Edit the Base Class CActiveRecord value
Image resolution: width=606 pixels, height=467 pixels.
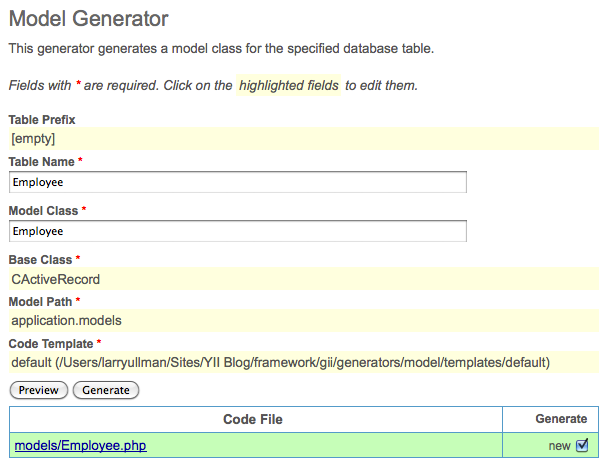(56, 280)
